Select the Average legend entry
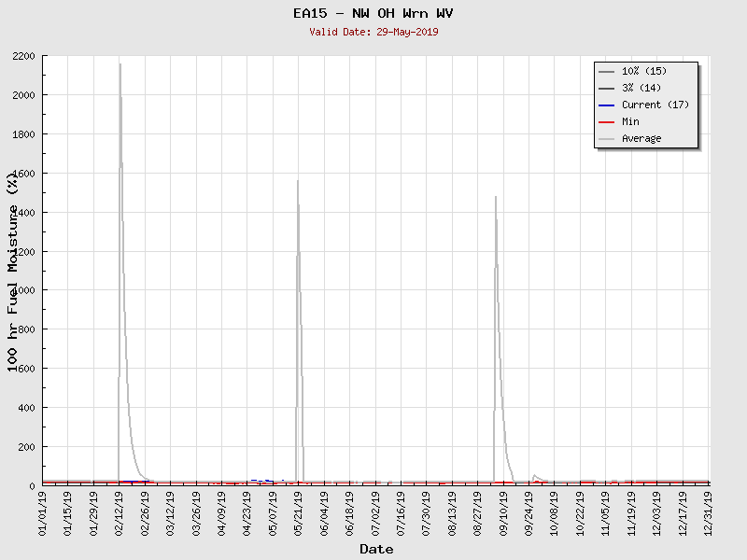This screenshot has height=560, width=747. 641,138
